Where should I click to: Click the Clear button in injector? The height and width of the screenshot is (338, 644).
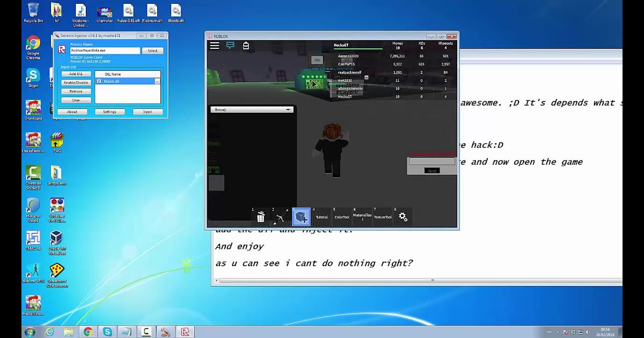(x=76, y=100)
